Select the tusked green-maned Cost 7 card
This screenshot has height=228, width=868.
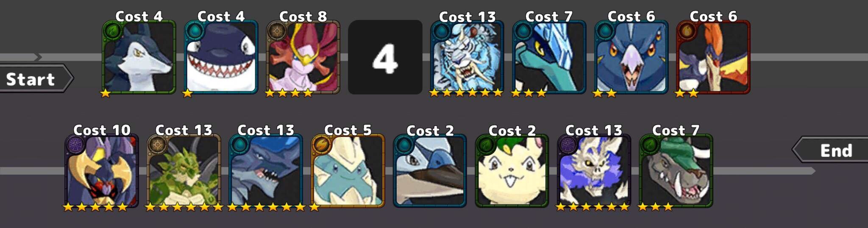pyautogui.click(x=676, y=171)
